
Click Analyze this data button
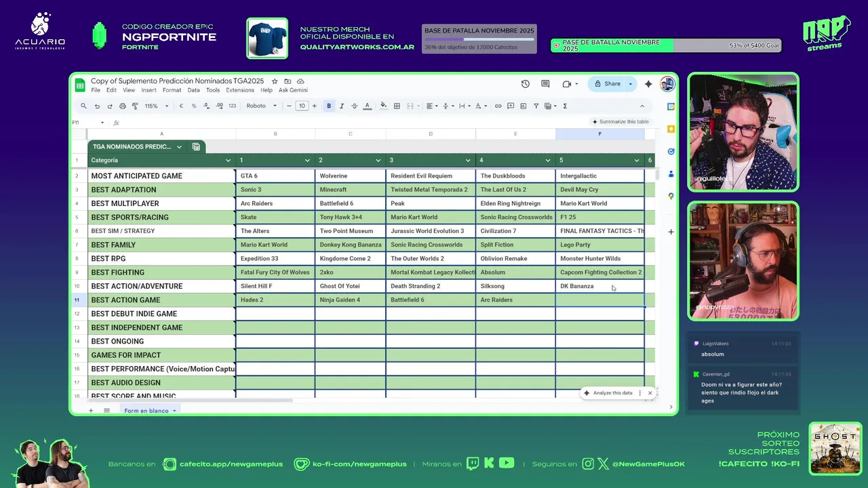tap(608, 393)
